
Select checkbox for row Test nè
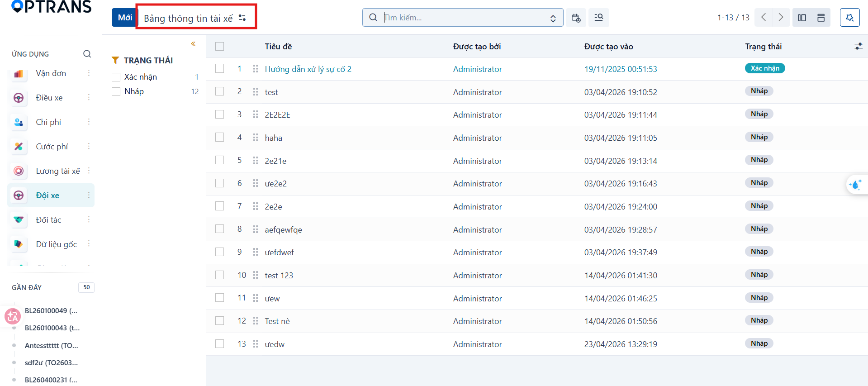pyautogui.click(x=220, y=320)
